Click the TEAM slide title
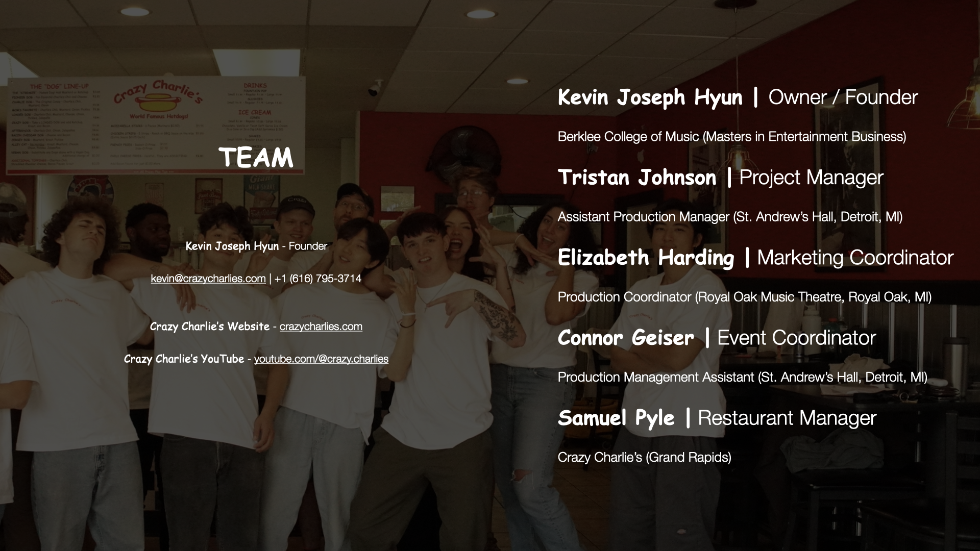980x551 pixels. coord(256,158)
